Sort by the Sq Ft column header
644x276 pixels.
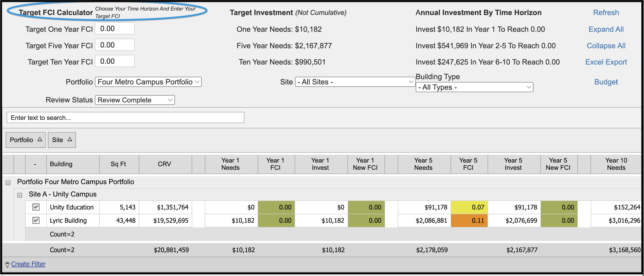(119, 164)
